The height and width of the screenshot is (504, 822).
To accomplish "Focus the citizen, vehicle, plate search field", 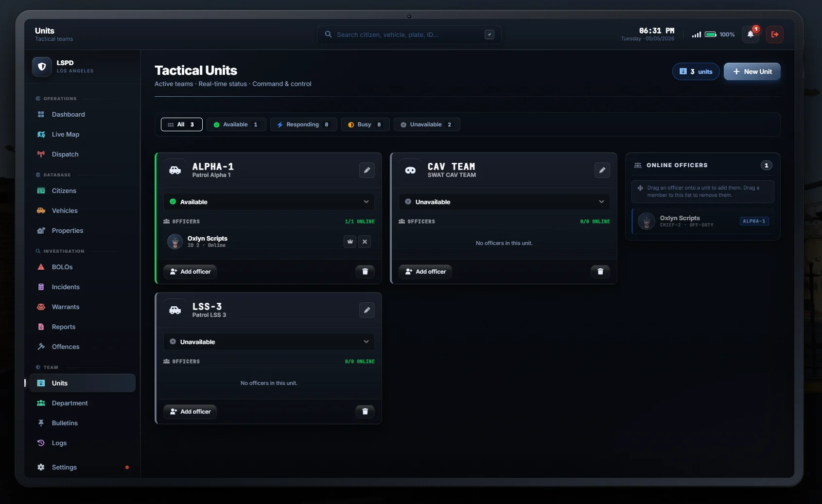I will click(x=409, y=35).
